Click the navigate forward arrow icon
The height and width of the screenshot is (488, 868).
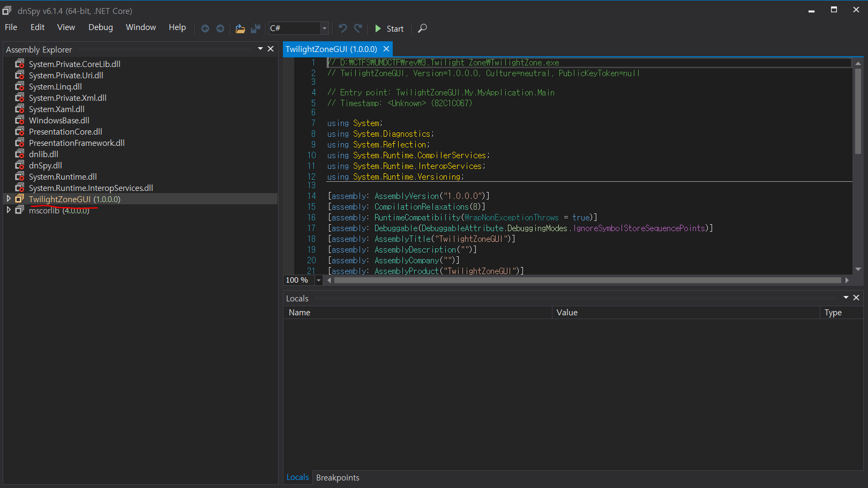coord(220,28)
